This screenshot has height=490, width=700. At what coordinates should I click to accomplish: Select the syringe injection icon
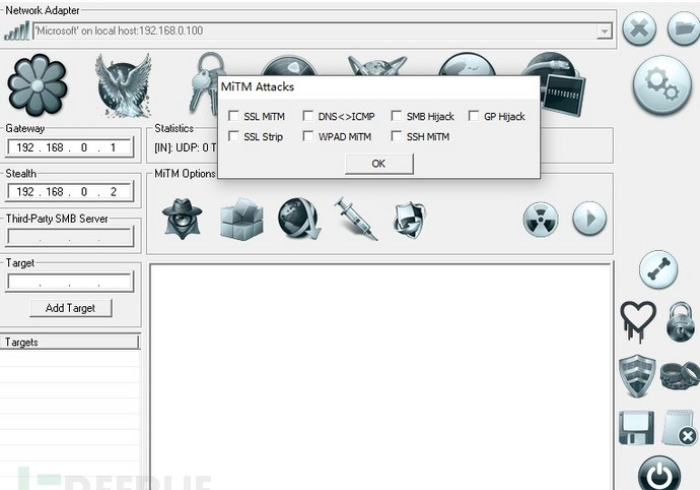(355, 218)
